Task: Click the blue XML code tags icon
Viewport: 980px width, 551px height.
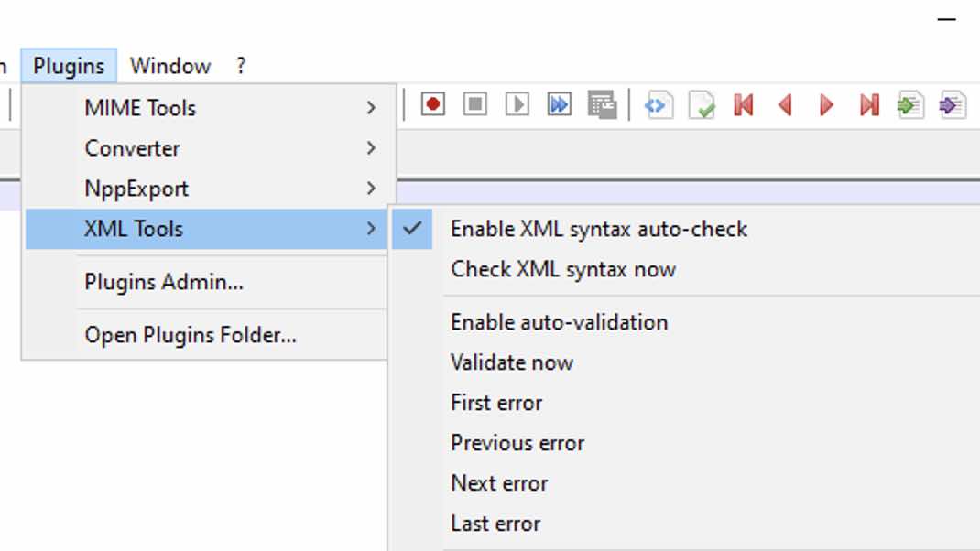Action: tap(660, 104)
